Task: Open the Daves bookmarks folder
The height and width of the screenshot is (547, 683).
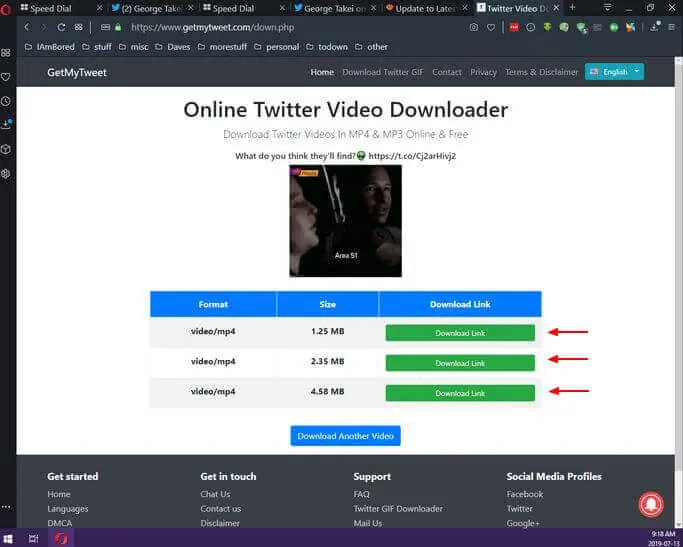Action: pyautogui.click(x=172, y=47)
